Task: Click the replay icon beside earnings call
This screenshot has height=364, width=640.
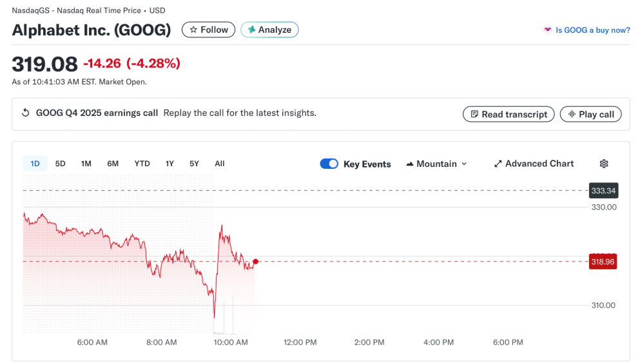Action: [x=26, y=113]
